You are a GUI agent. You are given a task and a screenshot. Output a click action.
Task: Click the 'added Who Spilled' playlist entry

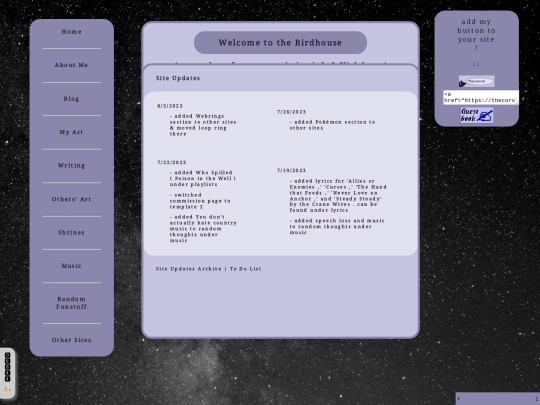pyautogui.click(x=203, y=178)
